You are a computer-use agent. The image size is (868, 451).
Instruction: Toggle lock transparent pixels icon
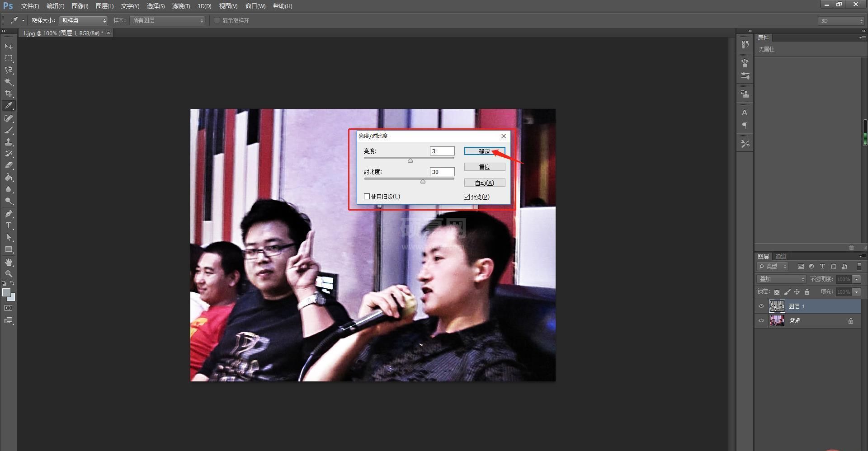point(777,292)
